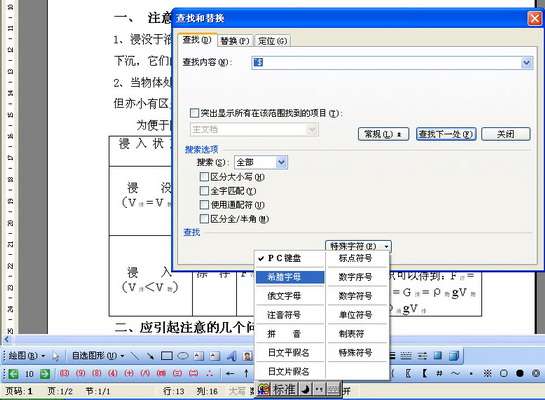The image size is (545, 400).
Task: Select PC键盘 in soft keyboard menu
Action: [x=290, y=258]
